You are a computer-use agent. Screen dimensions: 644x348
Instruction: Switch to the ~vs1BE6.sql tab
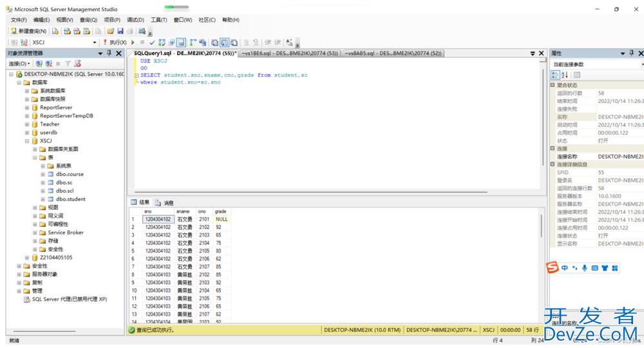click(x=290, y=53)
